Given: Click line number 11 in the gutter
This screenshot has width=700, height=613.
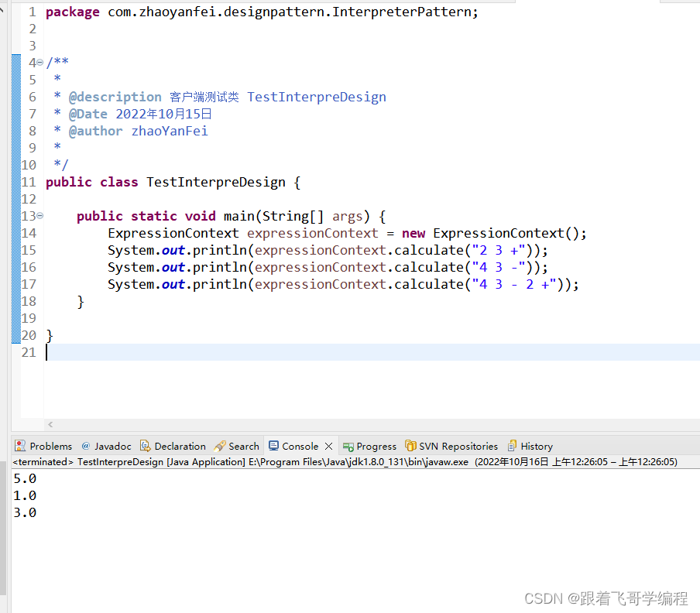Looking at the screenshot, I should click(29, 182).
